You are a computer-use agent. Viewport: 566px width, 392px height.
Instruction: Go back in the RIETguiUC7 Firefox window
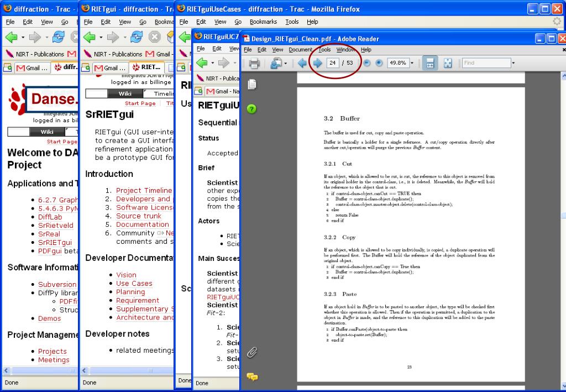pyautogui.click(x=202, y=63)
